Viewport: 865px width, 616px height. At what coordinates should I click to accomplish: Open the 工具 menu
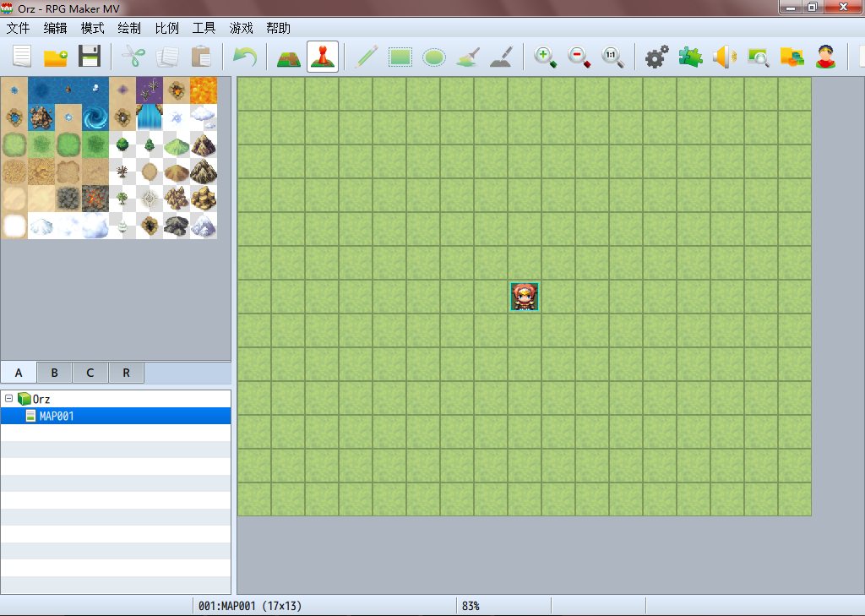204,28
